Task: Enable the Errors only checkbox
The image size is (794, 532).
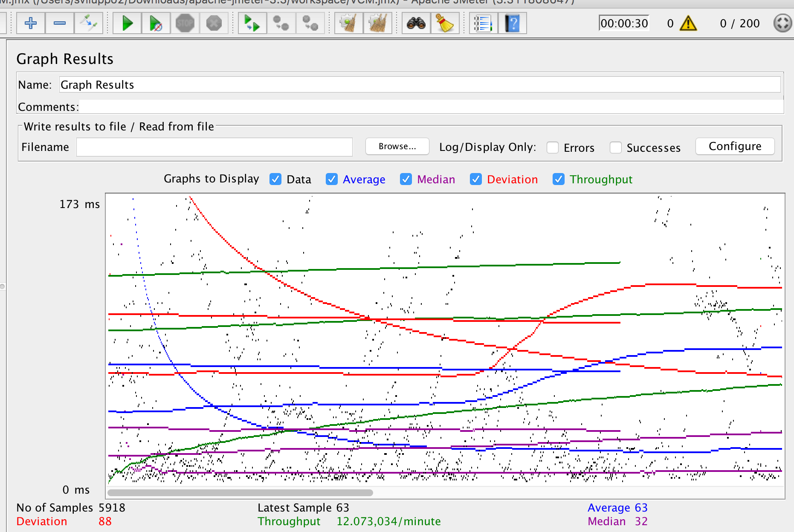Action: pos(553,147)
